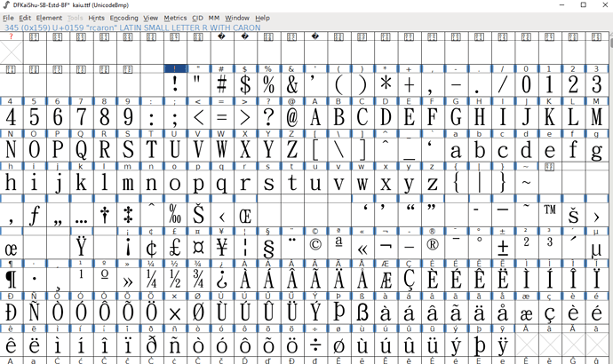
Task: Select the ampersand glyph
Action: coord(292,84)
